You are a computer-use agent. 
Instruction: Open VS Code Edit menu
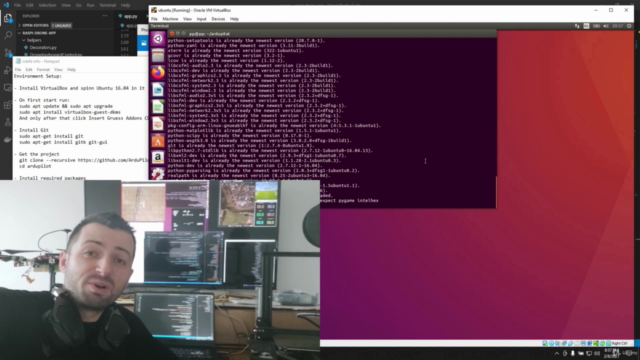pos(29,5)
